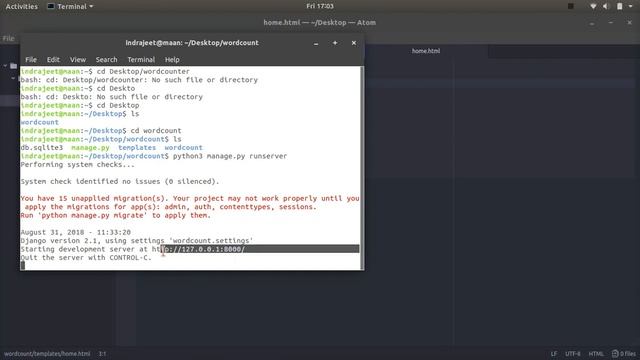Click the terminal vertical scrollbar
Image resolution: width=640 pixels, height=360 pixels.
point(362,167)
